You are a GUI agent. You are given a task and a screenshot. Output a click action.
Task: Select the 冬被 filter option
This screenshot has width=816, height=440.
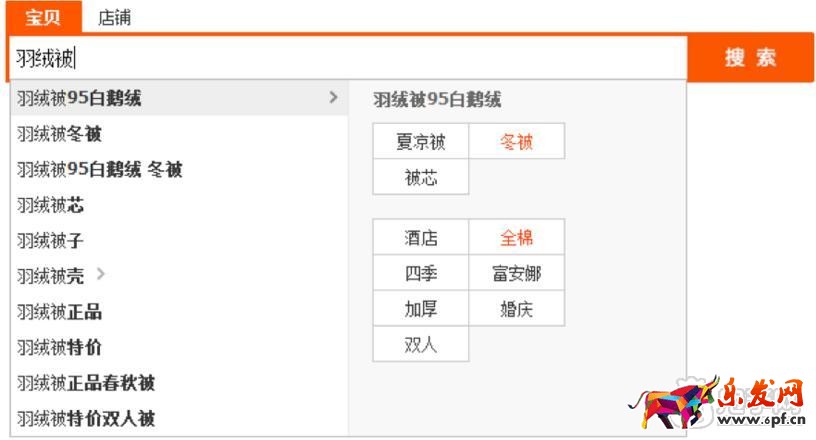click(x=517, y=142)
